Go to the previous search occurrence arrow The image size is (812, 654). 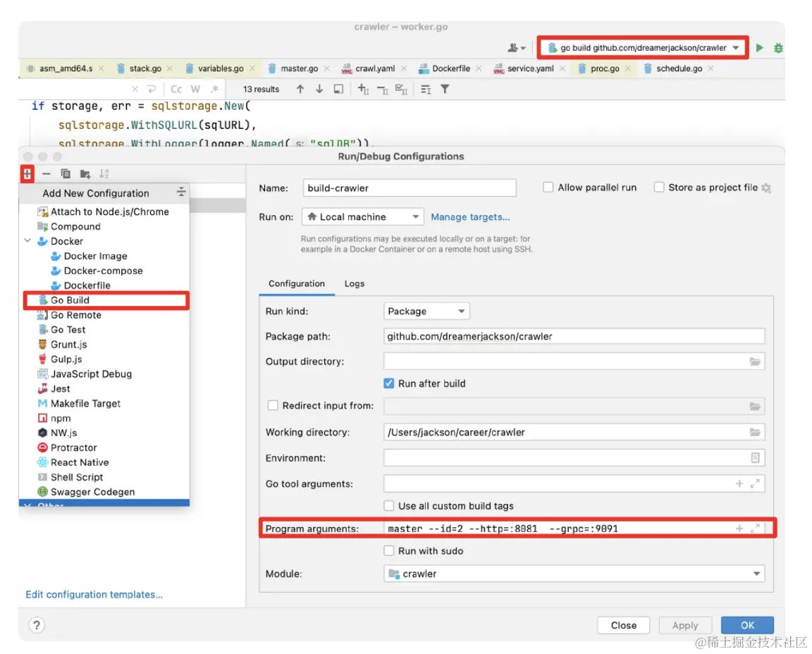pos(300,89)
